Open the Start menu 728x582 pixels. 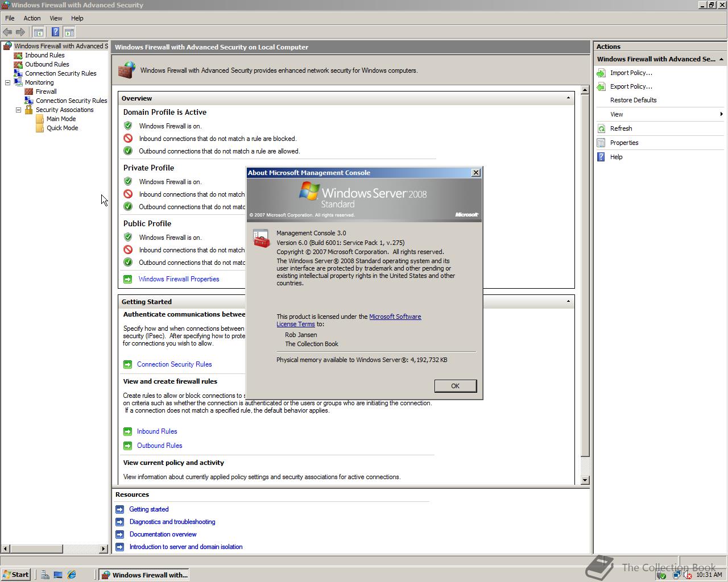pos(16,575)
